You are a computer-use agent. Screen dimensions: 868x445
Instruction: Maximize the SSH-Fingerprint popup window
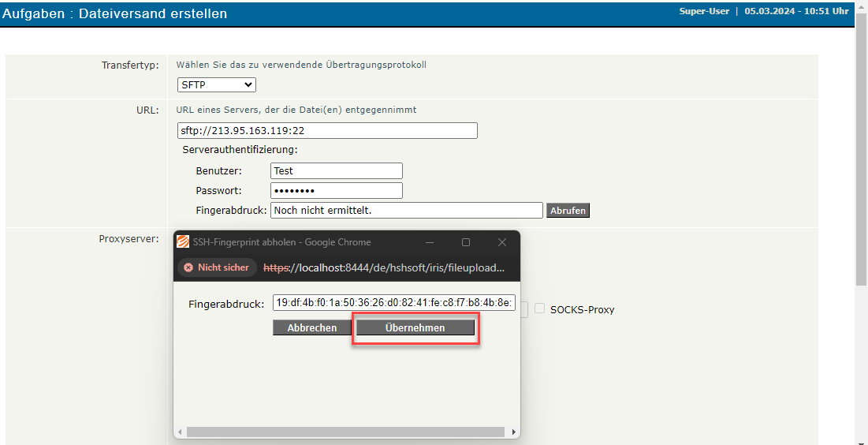pyautogui.click(x=466, y=242)
